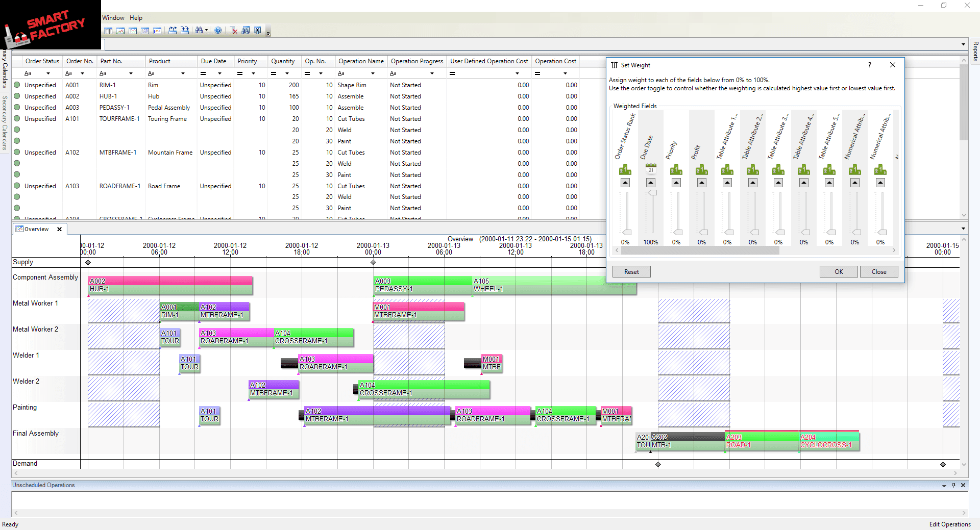Open the line chart view toolbar icon
Viewport: 980px width, 530px height.
[120, 31]
